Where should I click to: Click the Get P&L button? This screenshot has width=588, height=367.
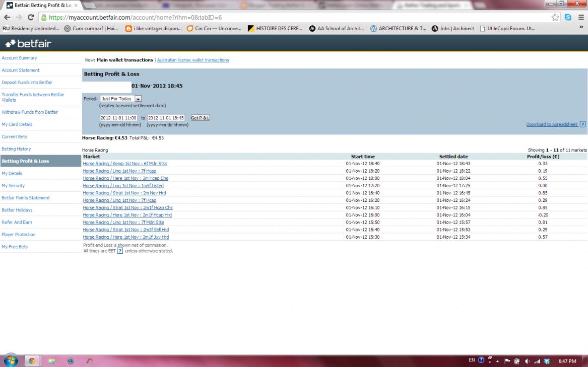tap(200, 118)
